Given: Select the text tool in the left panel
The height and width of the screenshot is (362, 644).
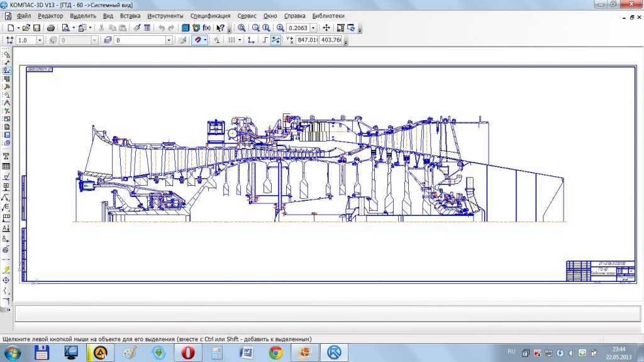Looking at the screenshot, I should [6, 156].
